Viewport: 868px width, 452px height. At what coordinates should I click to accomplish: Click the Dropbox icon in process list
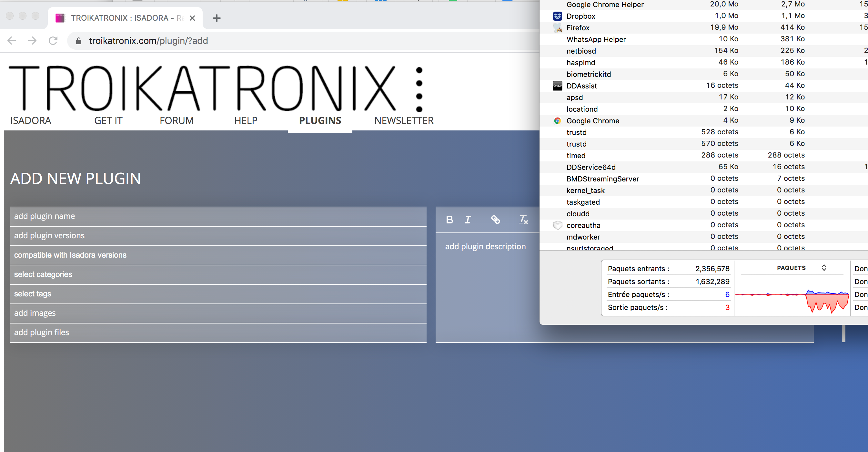click(x=557, y=16)
